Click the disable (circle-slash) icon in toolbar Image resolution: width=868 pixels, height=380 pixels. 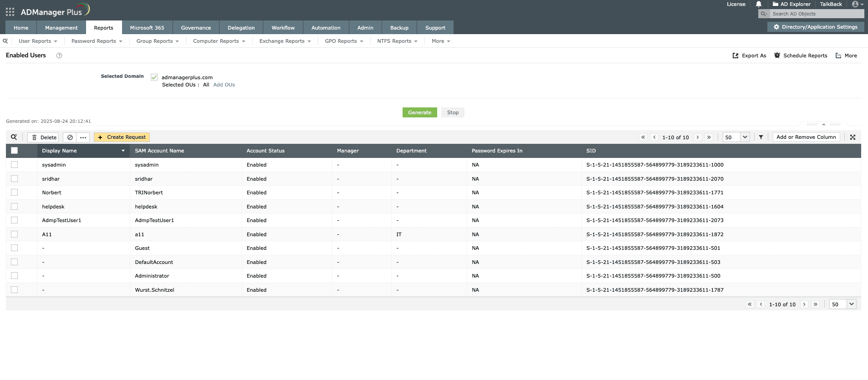click(x=70, y=137)
